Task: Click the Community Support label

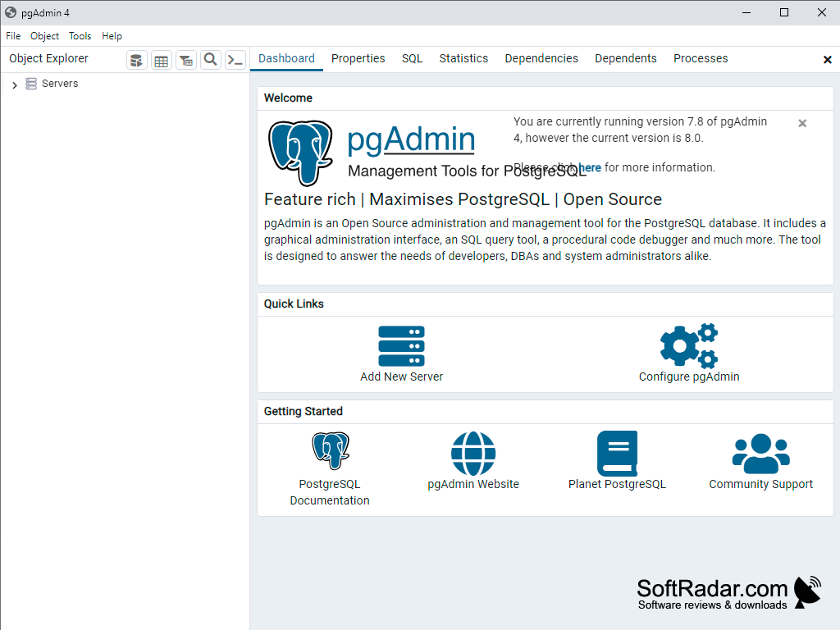Action: point(760,484)
